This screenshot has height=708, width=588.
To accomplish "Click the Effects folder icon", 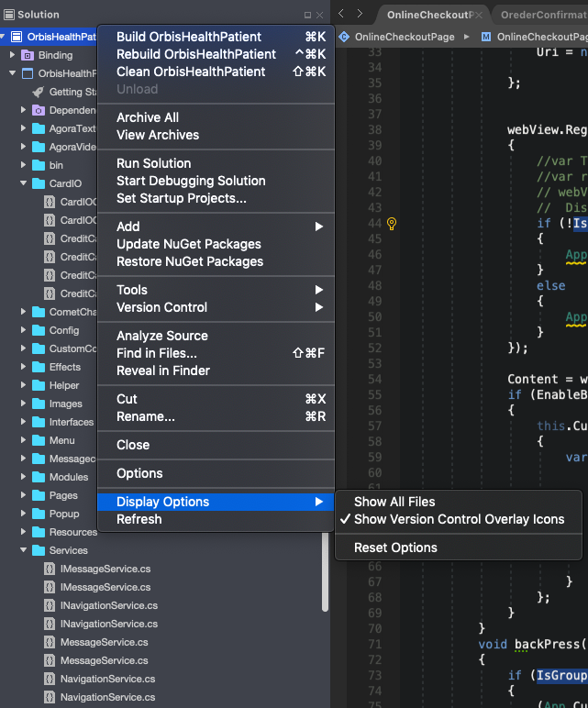I will [x=39, y=367].
